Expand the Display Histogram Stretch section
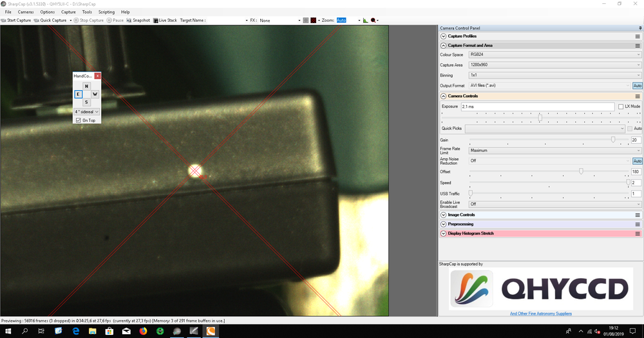The image size is (644, 338). 443,233
